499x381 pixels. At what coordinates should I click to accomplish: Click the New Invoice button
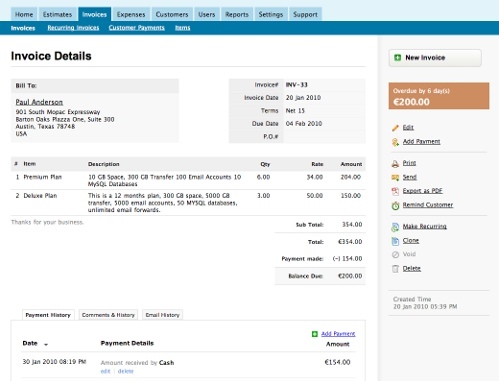[435, 58]
